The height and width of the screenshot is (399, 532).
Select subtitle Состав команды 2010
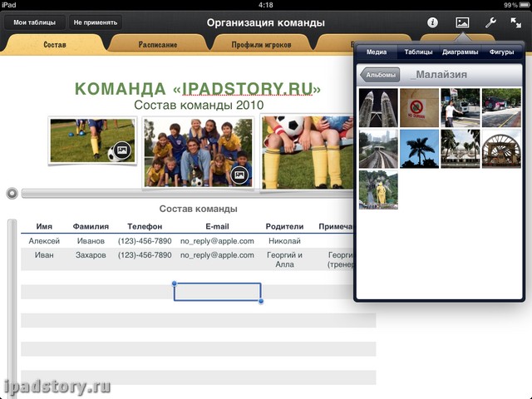point(199,105)
